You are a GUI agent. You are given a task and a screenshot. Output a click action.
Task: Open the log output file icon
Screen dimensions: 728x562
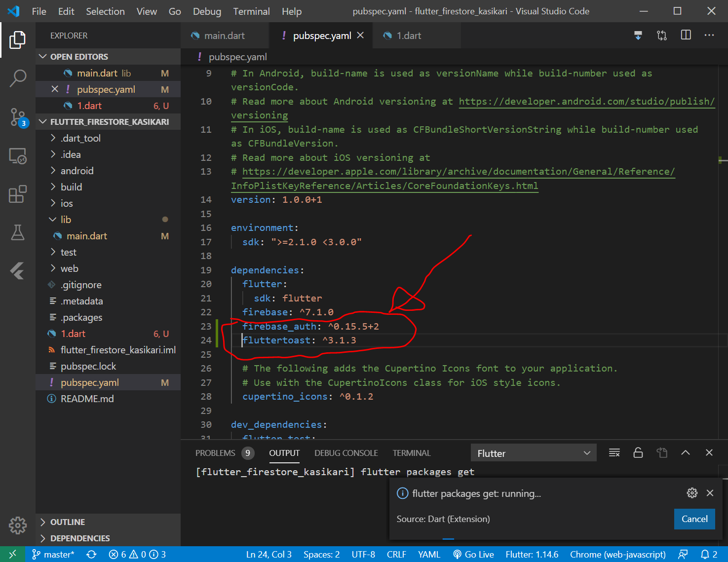(662, 452)
